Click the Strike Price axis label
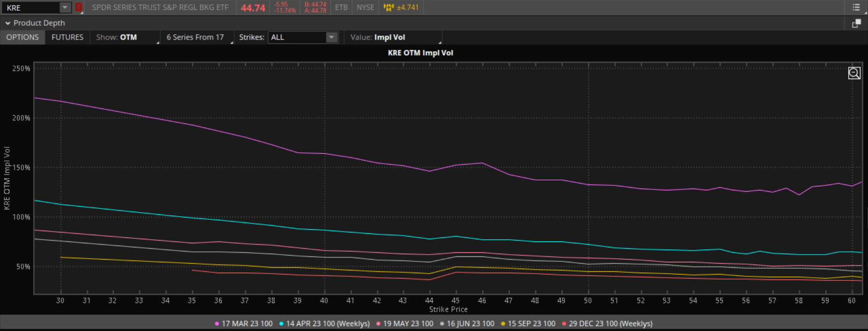Screen dimensions: 868x331 [448, 309]
